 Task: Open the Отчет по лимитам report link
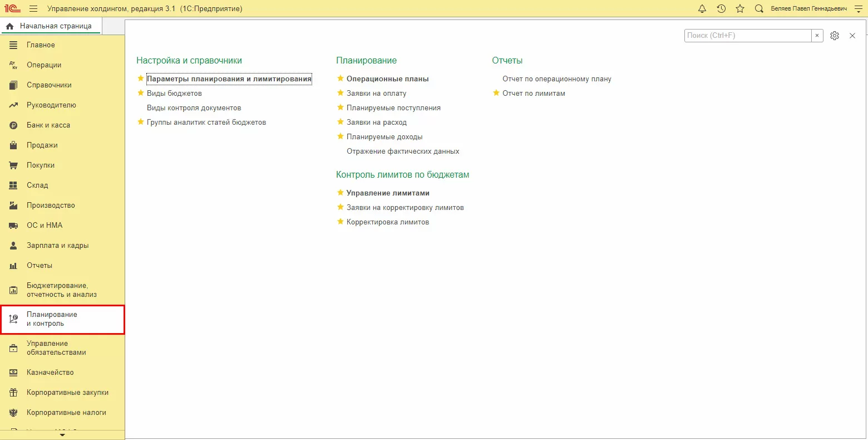tap(534, 94)
